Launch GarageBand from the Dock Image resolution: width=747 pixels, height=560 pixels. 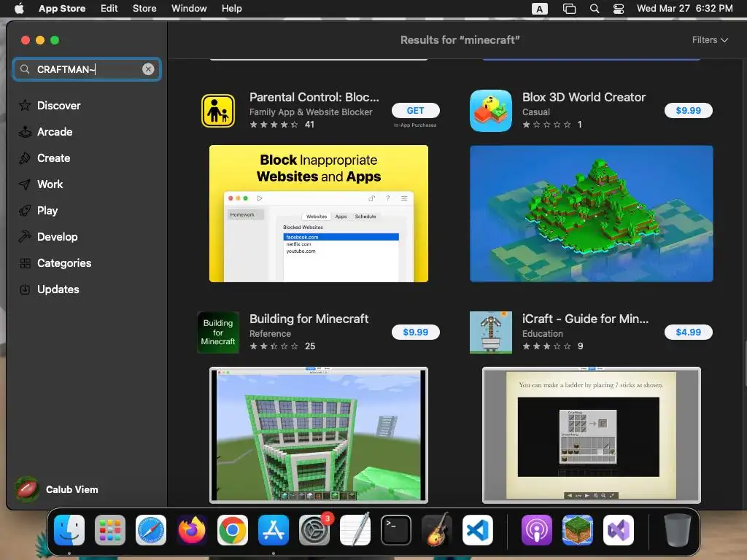click(x=437, y=529)
